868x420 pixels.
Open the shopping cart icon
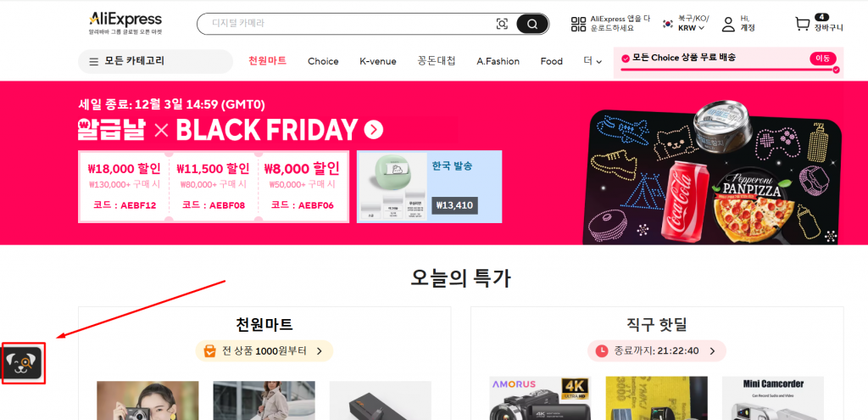[802, 24]
